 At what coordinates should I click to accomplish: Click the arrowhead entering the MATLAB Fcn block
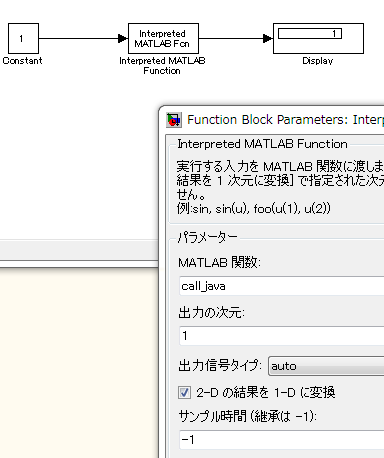coord(123,38)
